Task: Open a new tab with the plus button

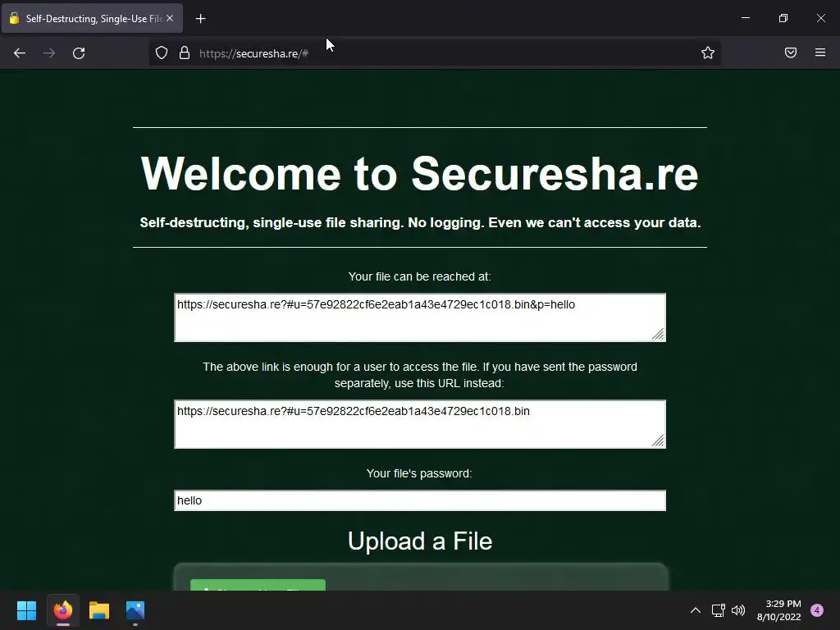Action: point(200,19)
